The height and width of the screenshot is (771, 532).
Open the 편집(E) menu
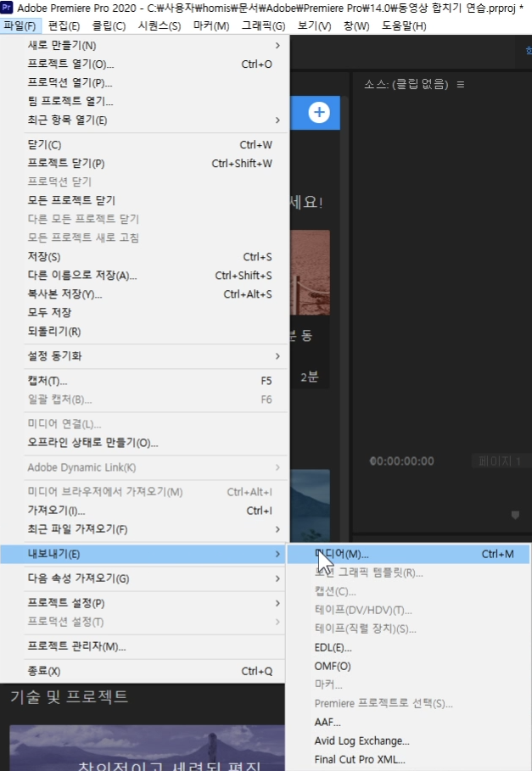(64, 26)
